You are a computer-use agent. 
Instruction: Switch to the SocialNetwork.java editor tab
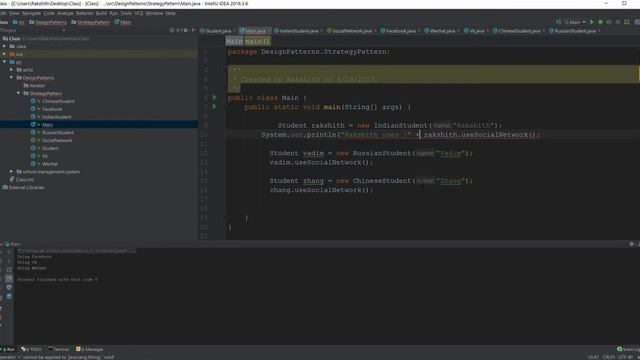[351, 31]
